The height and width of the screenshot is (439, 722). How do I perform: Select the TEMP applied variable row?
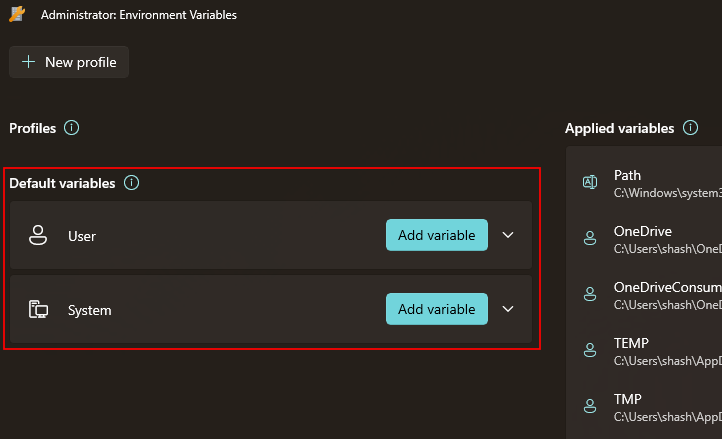660,350
